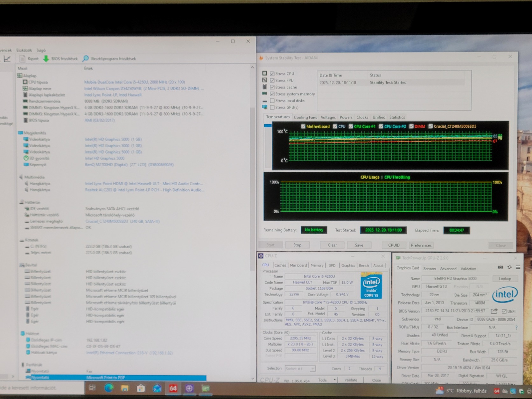Click the Riport document icon in AIDA64
The width and height of the screenshot is (532, 399).
point(22,59)
